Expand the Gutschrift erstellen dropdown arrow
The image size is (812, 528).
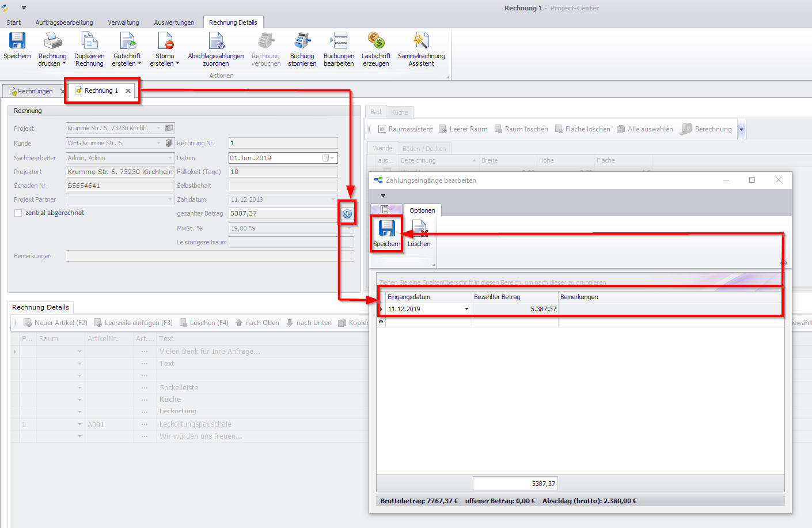click(139, 63)
